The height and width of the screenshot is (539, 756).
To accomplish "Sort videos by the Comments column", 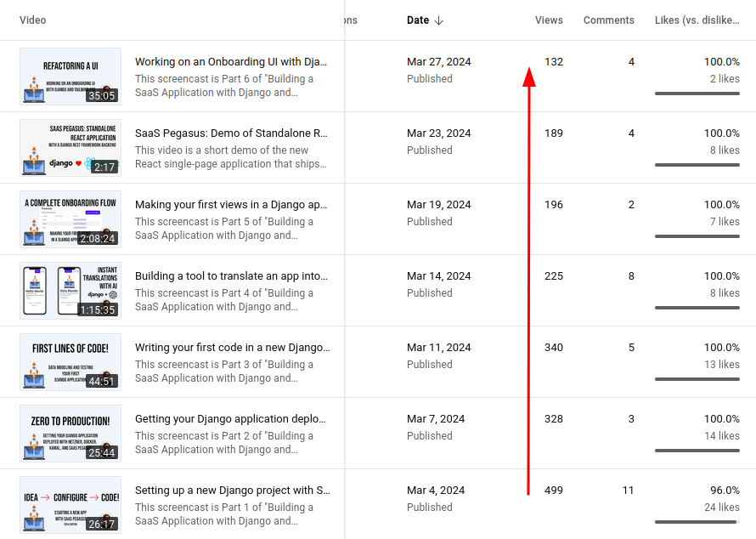I will click(x=608, y=20).
